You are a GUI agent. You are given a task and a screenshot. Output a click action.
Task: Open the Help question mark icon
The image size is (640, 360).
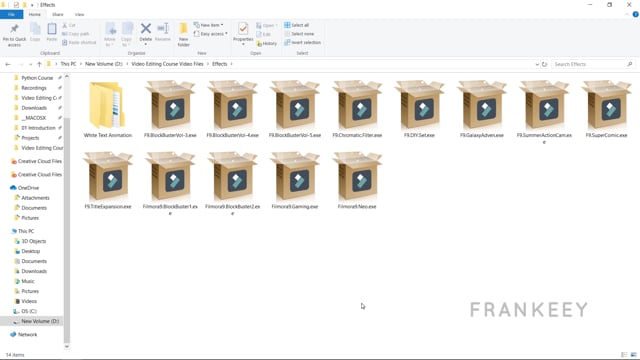636,14
